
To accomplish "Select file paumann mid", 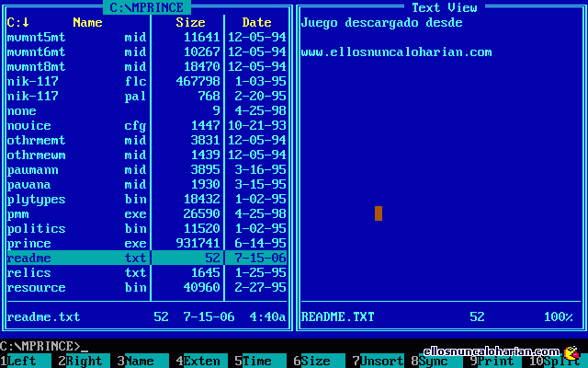I will point(147,169).
